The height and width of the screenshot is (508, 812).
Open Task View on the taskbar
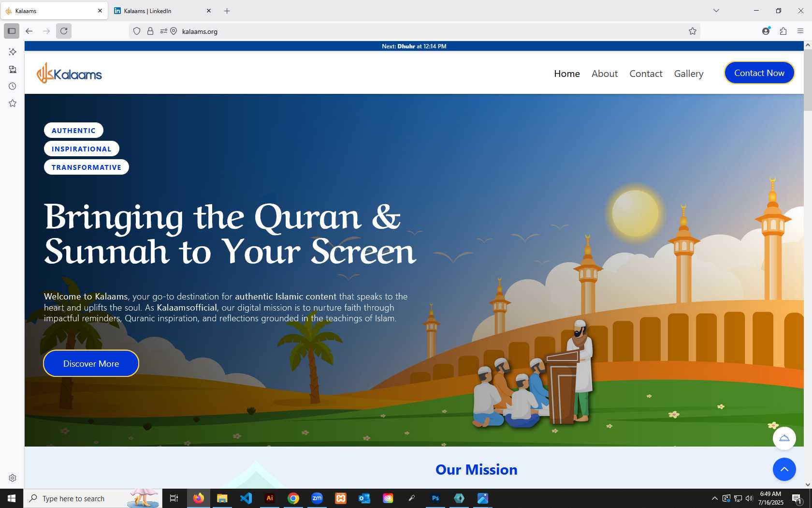pyautogui.click(x=174, y=498)
